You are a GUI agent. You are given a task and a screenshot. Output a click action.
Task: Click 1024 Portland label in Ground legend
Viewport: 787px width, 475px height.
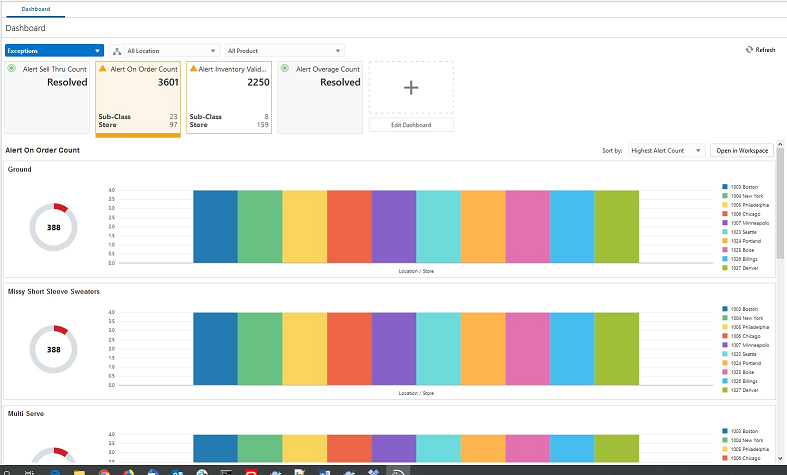pyautogui.click(x=746, y=241)
